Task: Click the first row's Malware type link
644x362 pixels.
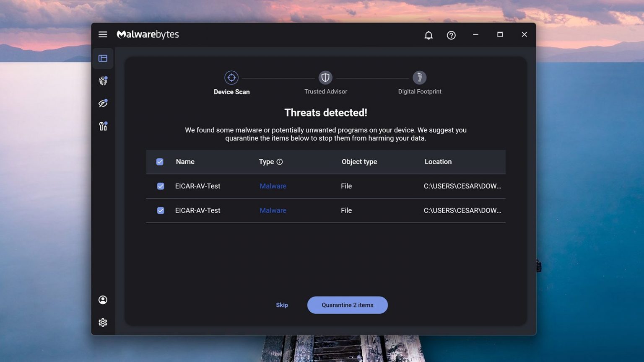Action: click(x=273, y=186)
